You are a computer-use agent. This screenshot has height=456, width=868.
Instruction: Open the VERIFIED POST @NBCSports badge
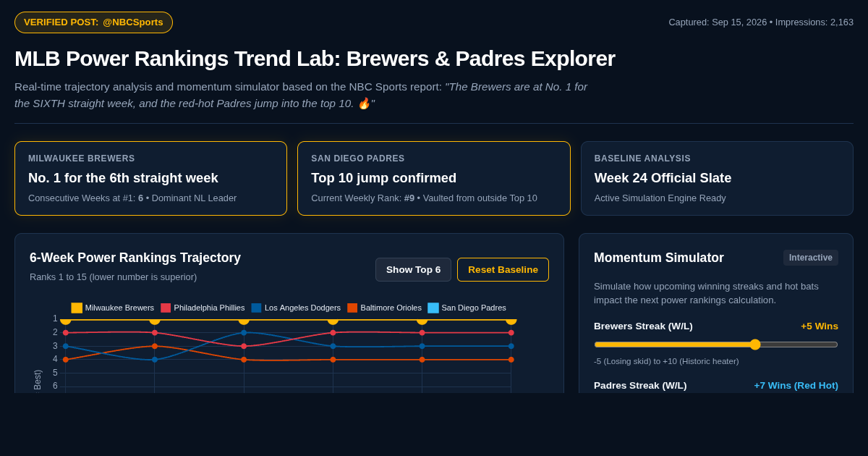(x=93, y=22)
